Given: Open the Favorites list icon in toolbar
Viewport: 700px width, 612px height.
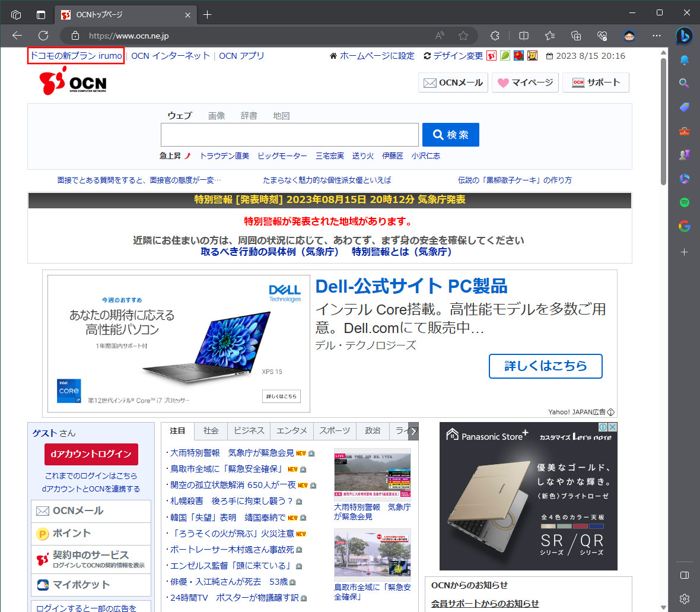Looking at the screenshot, I should (x=550, y=36).
